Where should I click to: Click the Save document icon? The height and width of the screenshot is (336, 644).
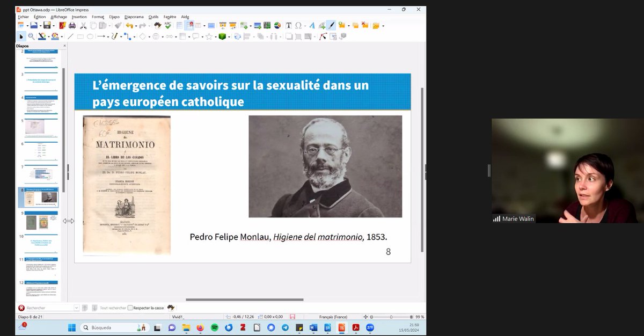click(x=47, y=25)
